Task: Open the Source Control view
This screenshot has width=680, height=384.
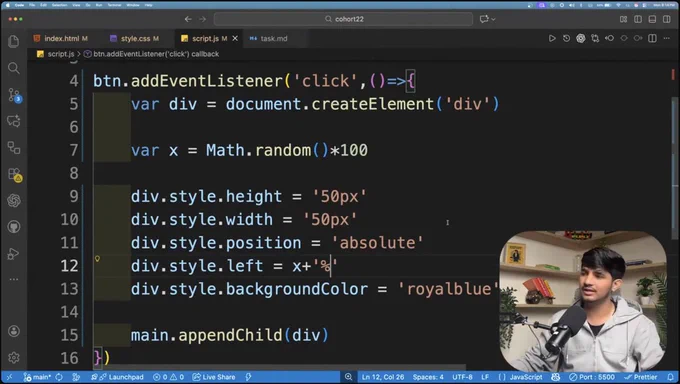Action: point(14,95)
